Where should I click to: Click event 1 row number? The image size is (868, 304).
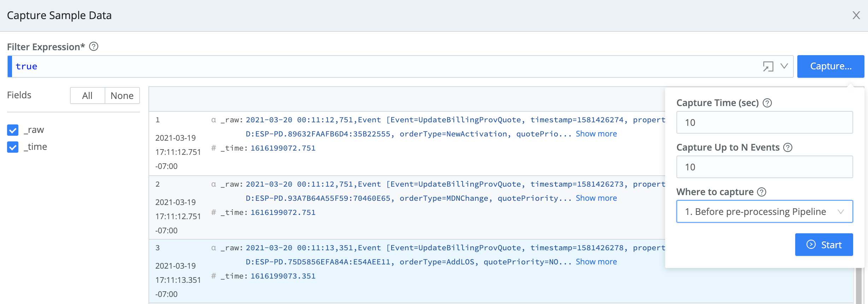[x=158, y=120]
